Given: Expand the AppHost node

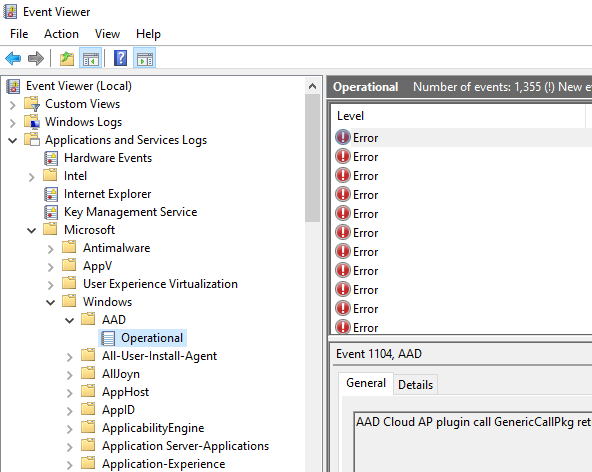Looking at the screenshot, I should 69,393.
